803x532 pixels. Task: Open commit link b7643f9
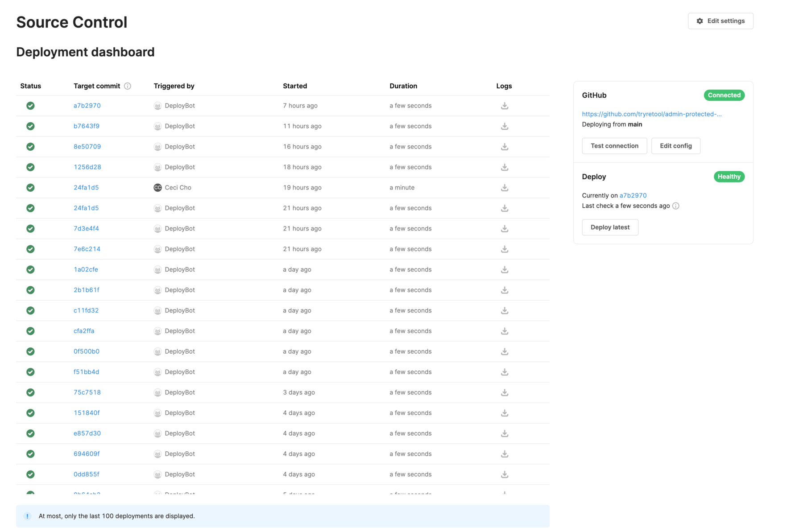click(x=87, y=126)
